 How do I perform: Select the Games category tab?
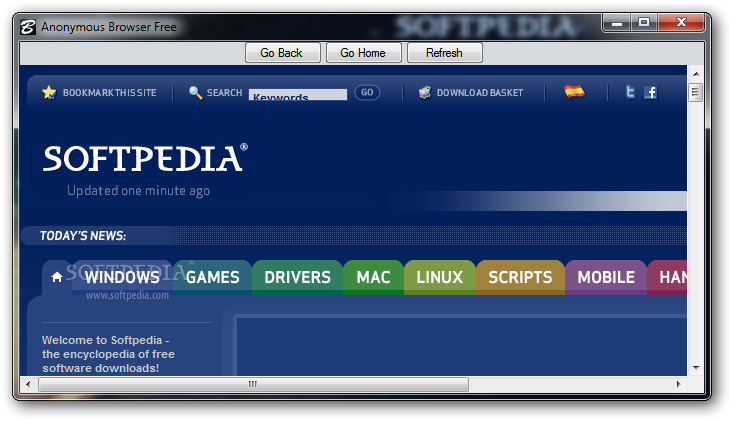(212, 277)
